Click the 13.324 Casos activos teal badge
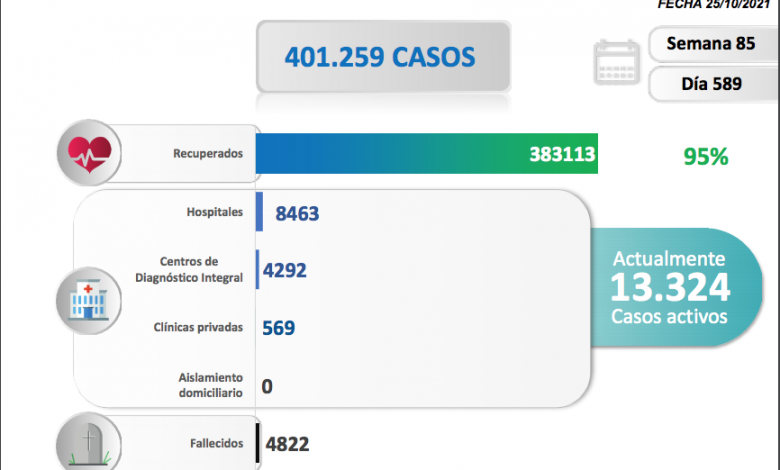Viewport: 780px width, 470px height. [671, 290]
